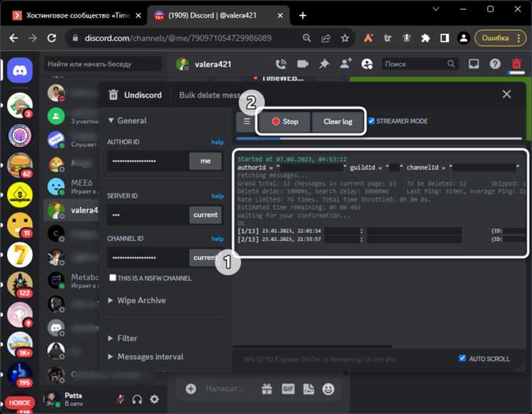532x414 pixels.
Task: Show pinned messages icon
Action: (x=324, y=64)
